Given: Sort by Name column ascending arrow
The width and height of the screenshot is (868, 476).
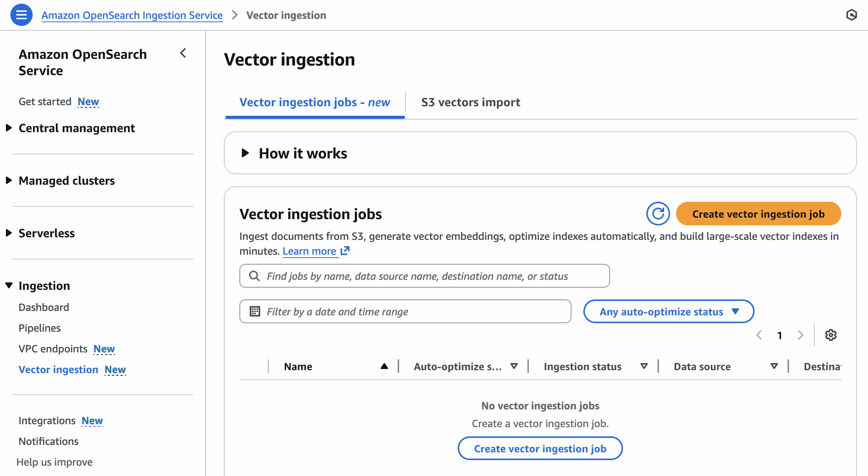Looking at the screenshot, I should 384,366.
